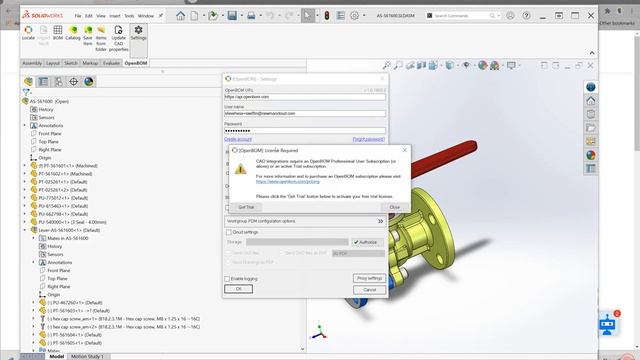The image size is (640, 360).
Task: Open the task pane Design Library icon
Action: pyautogui.click(x=591, y=114)
